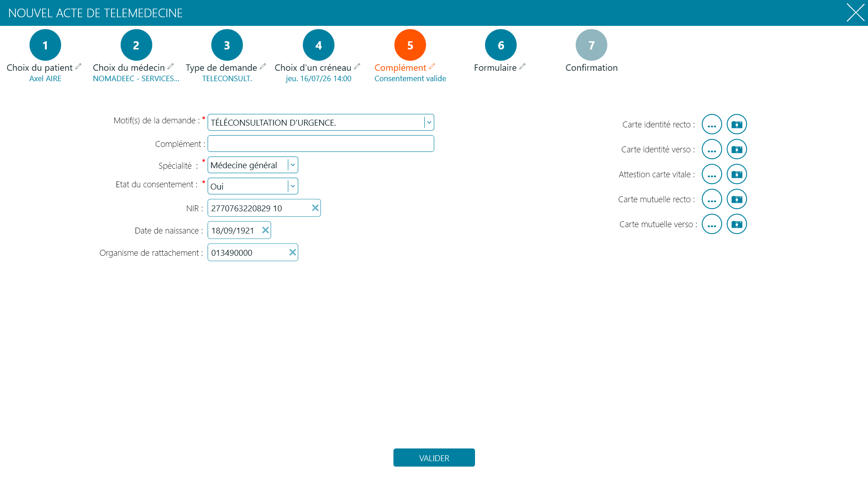Click the patient name Axel AIRE
The height and width of the screenshot is (487, 868).
45,78
